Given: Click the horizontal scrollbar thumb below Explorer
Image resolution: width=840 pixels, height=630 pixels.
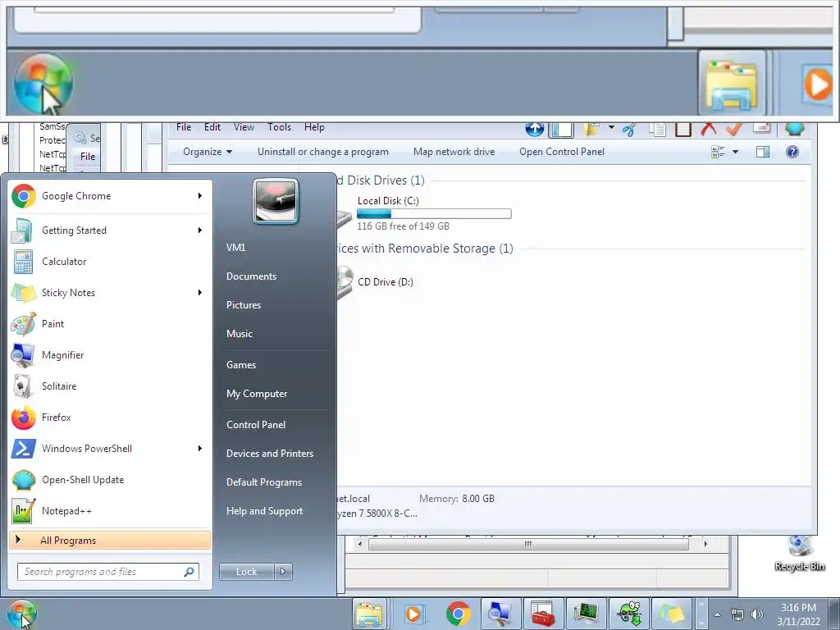Looking at the screenshot, I should pyautogui.click(x=528, y=545).
